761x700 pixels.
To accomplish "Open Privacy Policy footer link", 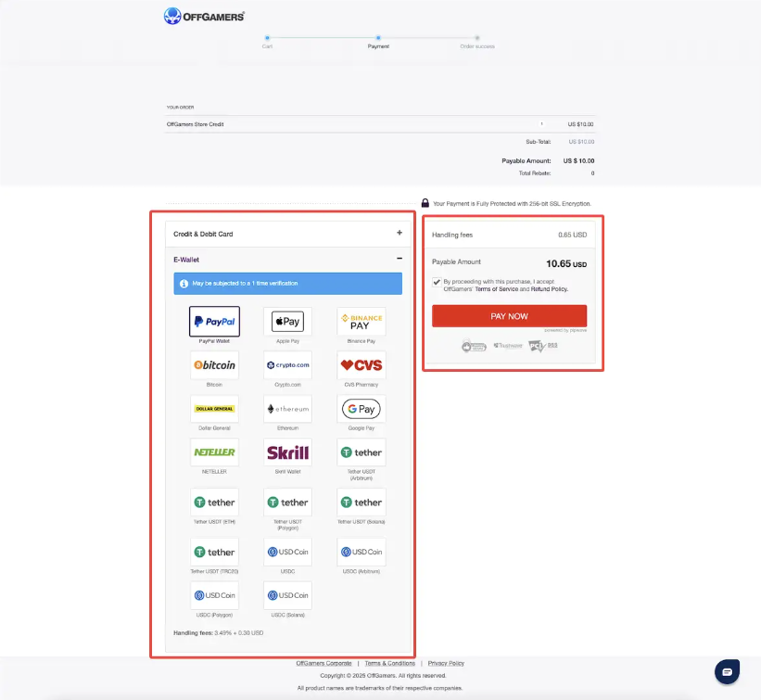I will pos(446,663).
